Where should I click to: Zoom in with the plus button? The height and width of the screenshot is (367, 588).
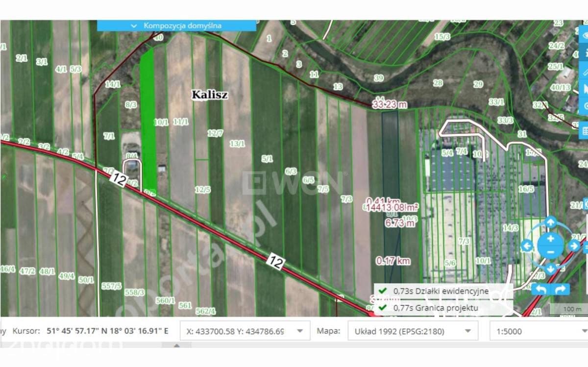(x=550, y=239)
